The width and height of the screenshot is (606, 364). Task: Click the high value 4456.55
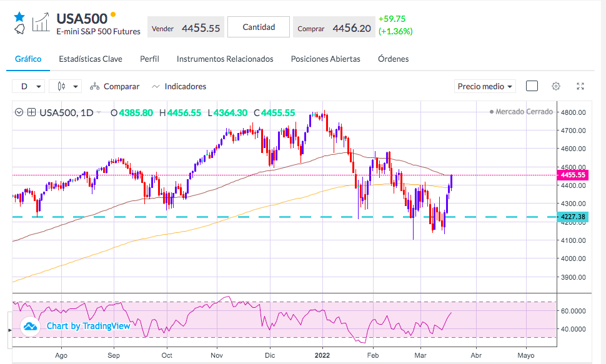click(184, 113)
